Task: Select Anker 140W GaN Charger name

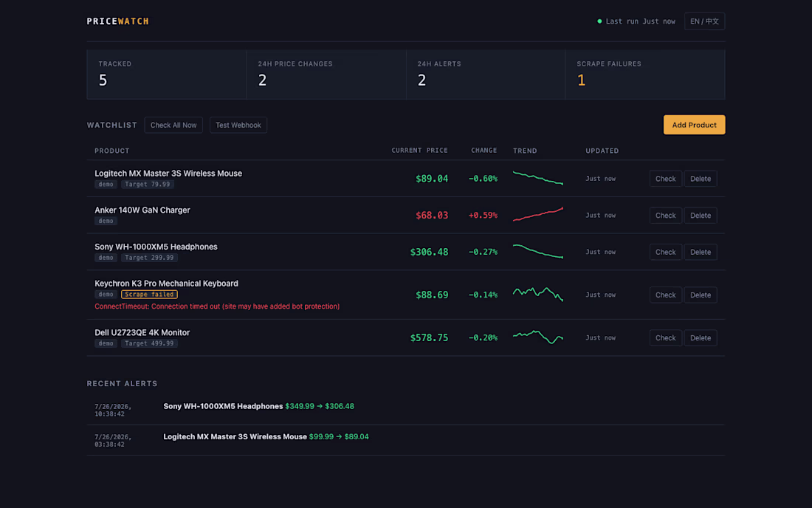Action: 142,210
